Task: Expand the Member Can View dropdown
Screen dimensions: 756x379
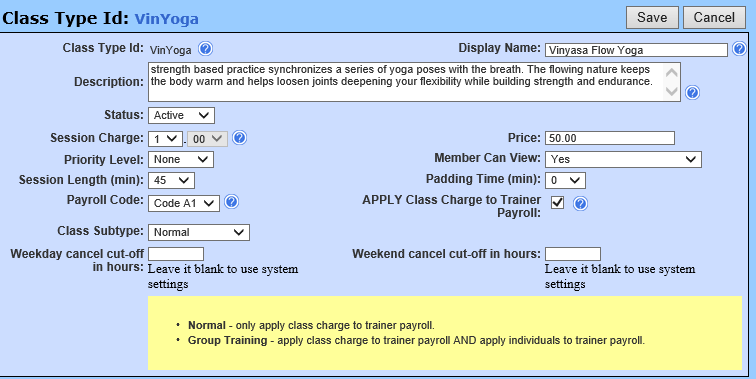Action: coord(623,159)
